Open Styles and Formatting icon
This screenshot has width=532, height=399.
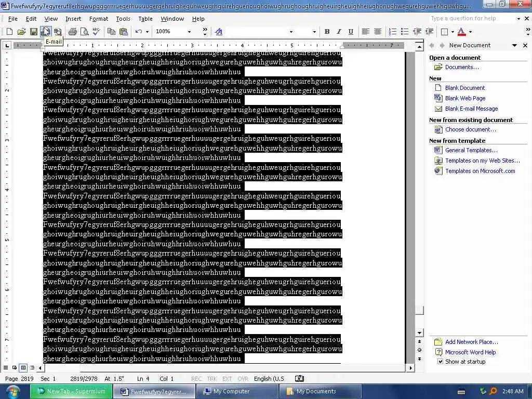tap(219, 32)
